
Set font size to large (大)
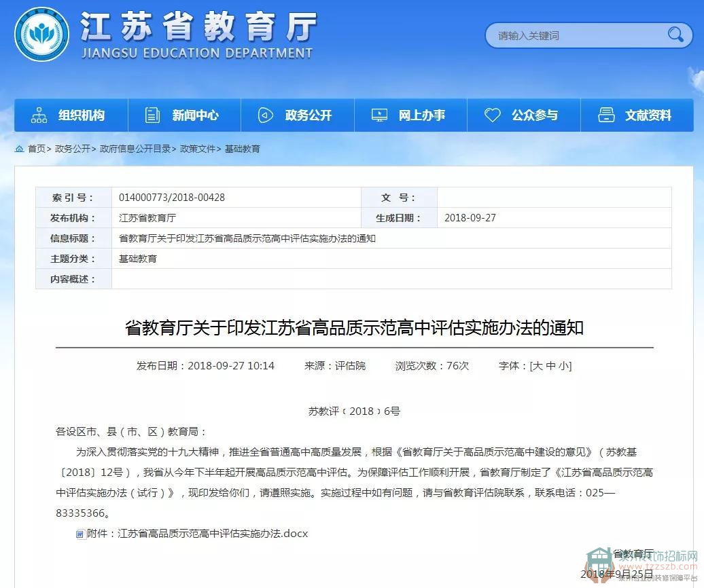click(538, 366)
